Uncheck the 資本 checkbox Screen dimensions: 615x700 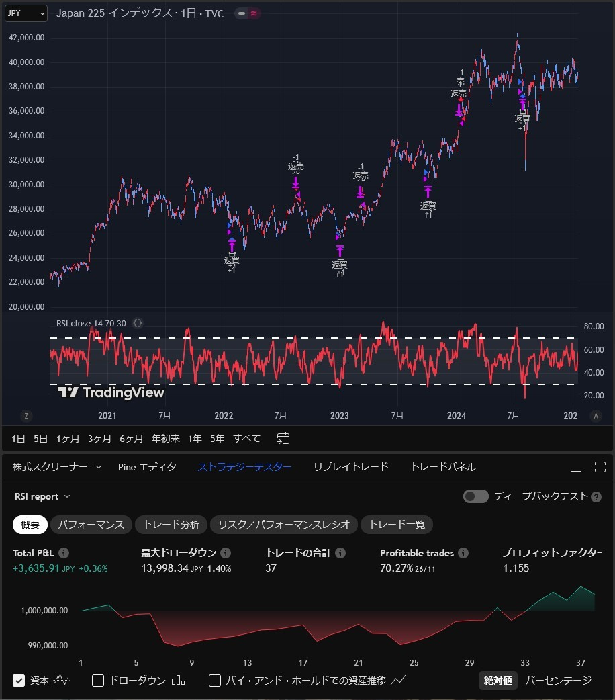point(18,681)
